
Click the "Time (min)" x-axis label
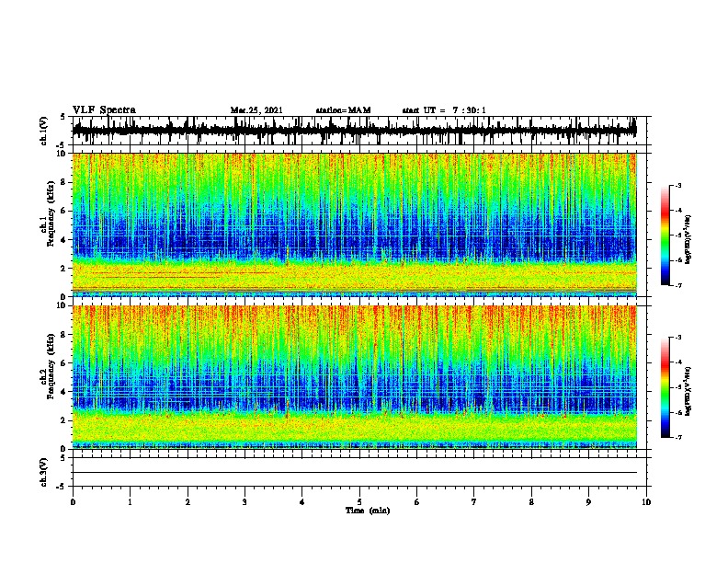[368, 511]
